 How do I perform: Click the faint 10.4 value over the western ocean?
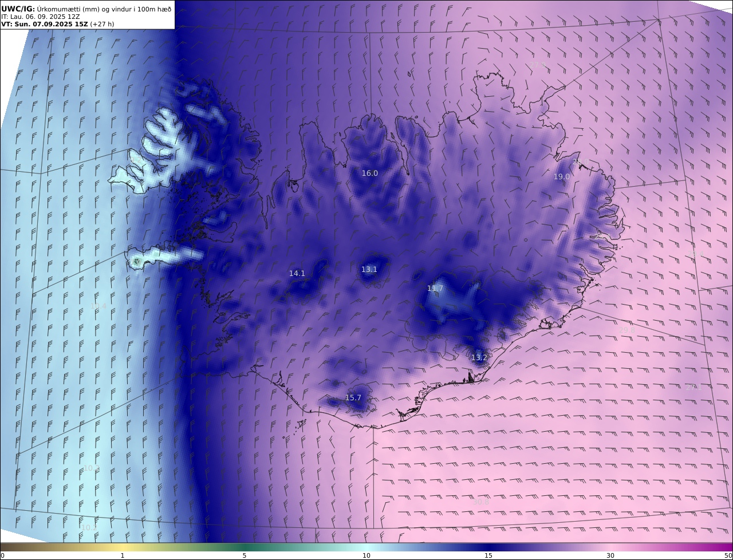tap(98, 307)
